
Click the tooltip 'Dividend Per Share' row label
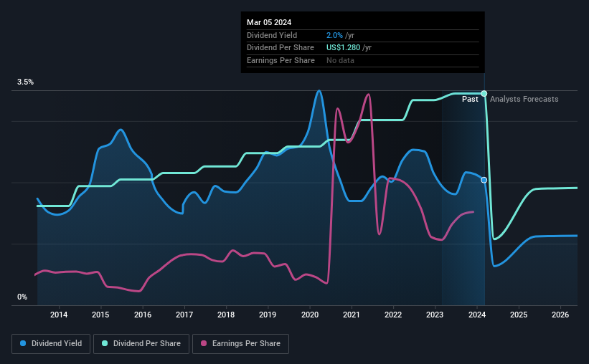[281, 48]
